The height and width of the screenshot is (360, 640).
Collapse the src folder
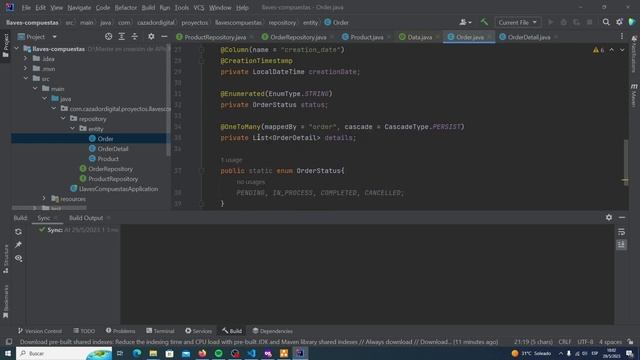tap(26, 78)
